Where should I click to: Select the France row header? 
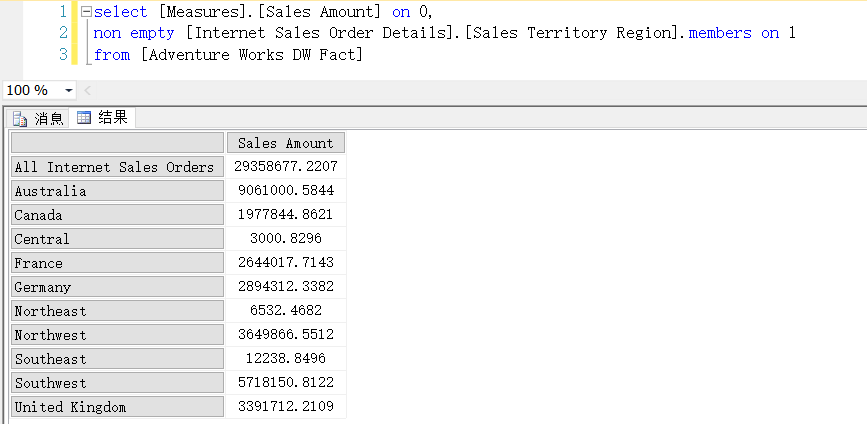click(117, 263)
